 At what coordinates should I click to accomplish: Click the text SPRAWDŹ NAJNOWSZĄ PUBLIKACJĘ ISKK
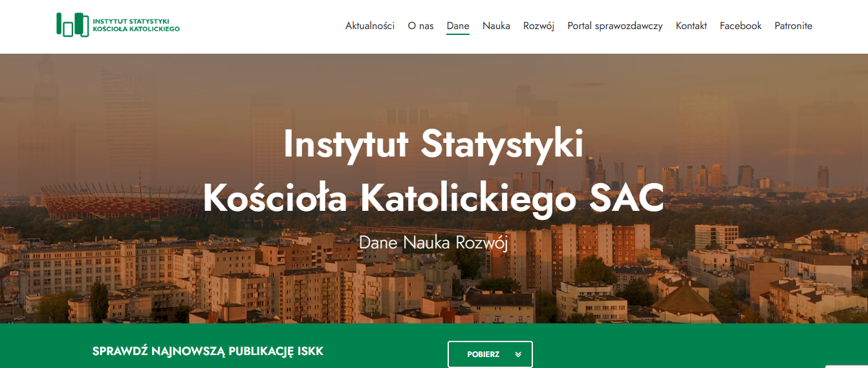click(x=208, y=351)
